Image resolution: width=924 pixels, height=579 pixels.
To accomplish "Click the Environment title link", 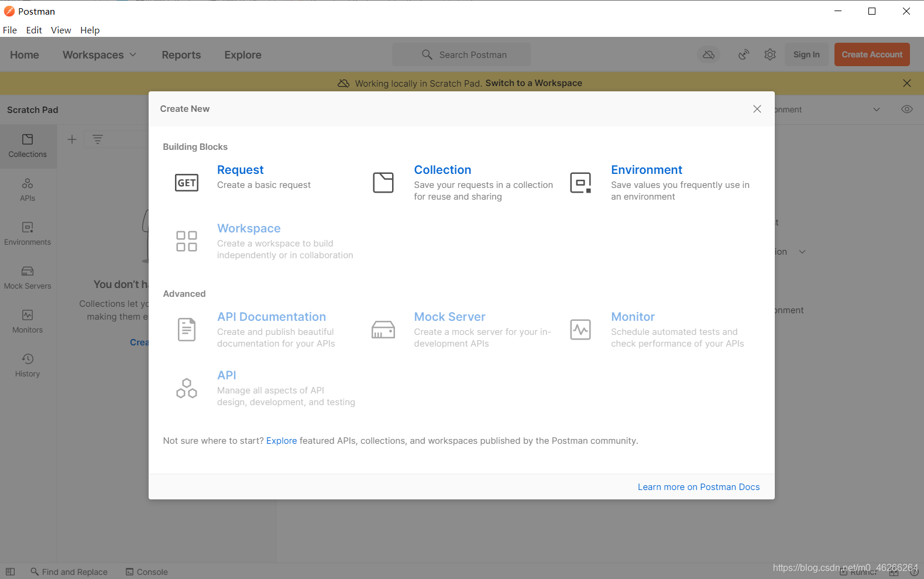I will [x=647, y=170].
